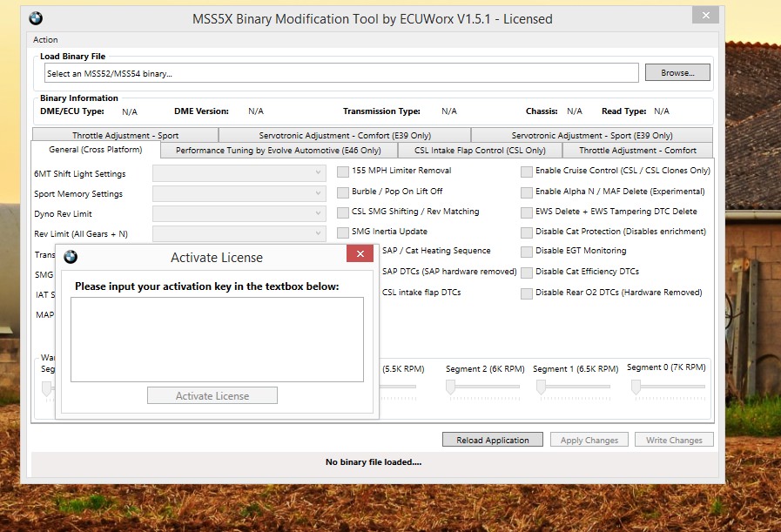Switch to CSL Intake Flap Control tab
Screen dimensions: 781x532
coord(480,150)
